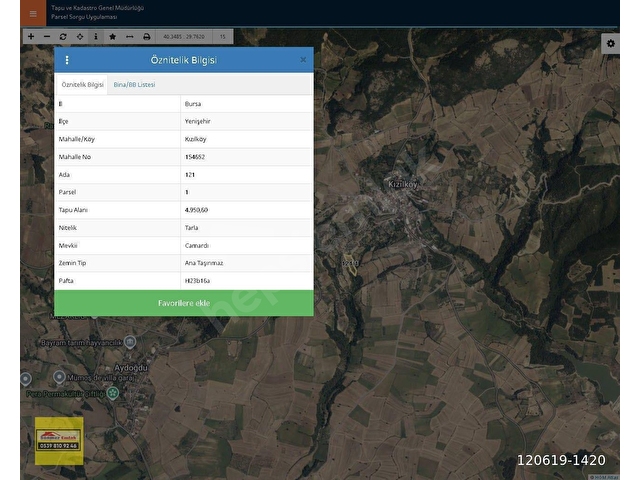Select the info query tool
Screen dimensions: 640x480
[96, 37]
